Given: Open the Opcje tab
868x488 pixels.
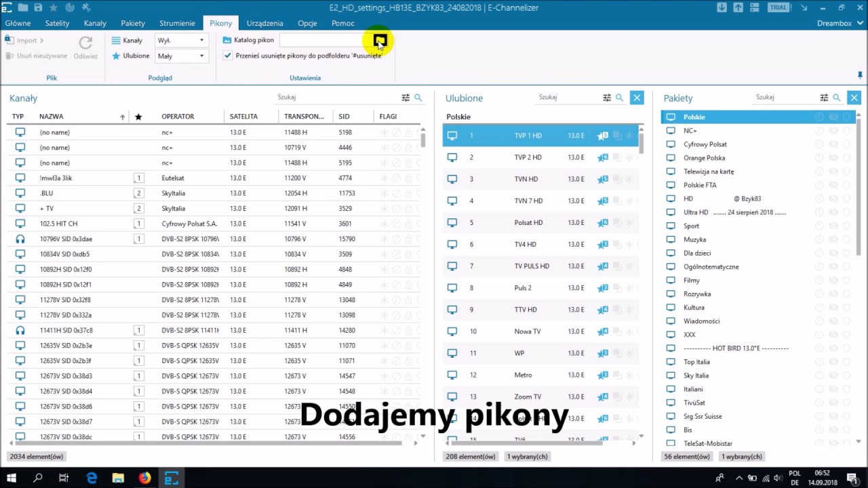Looking at the screenshot, I should (x=307, y=23).
